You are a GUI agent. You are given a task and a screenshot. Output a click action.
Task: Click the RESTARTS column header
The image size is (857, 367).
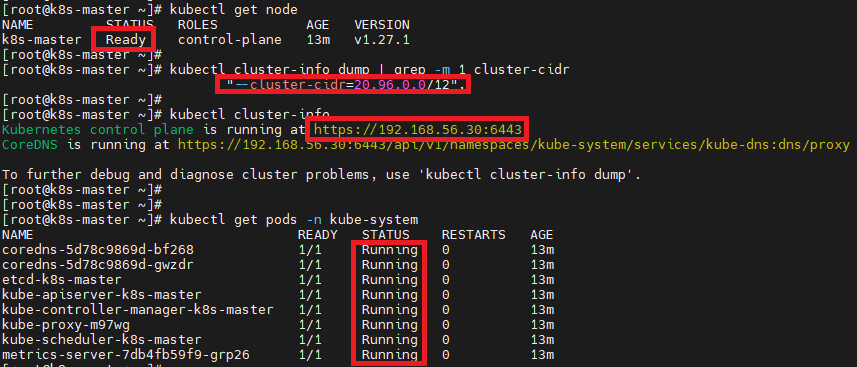[x=474, y=235]
